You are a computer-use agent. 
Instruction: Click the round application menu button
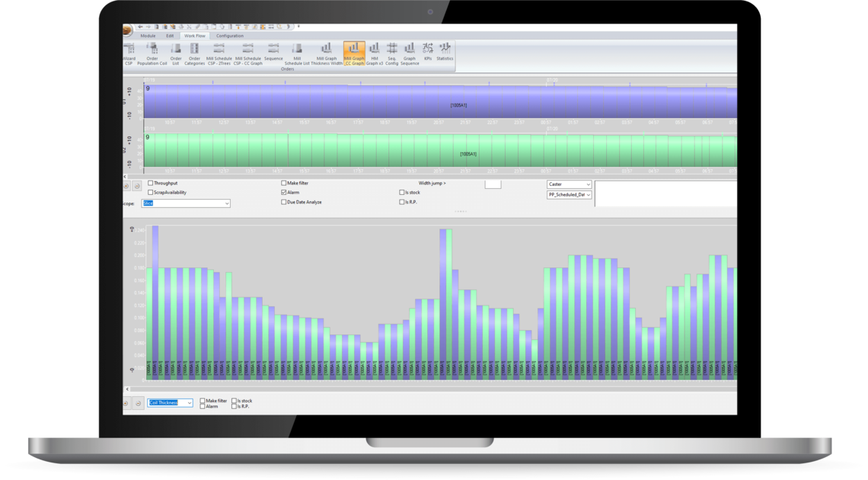[x=127, y=30]
